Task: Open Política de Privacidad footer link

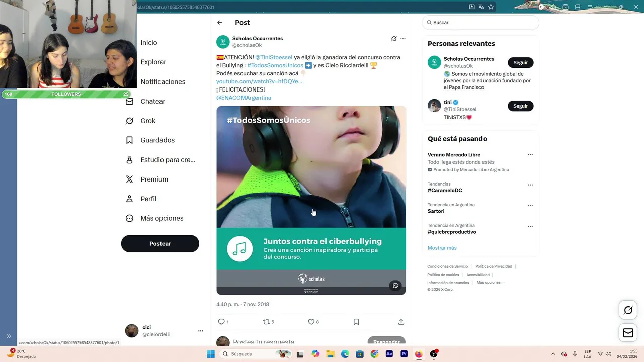Action: (494, 266)
